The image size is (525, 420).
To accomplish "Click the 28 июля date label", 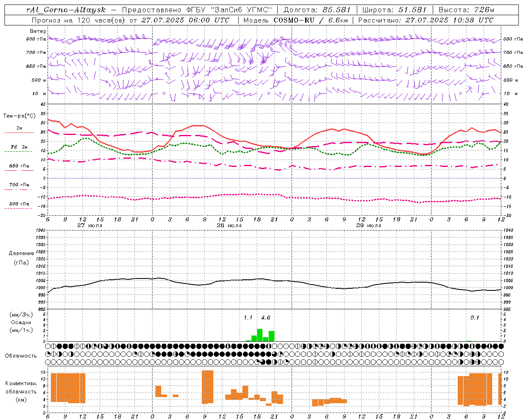I will pyautogui.click(x=229, y=226).
